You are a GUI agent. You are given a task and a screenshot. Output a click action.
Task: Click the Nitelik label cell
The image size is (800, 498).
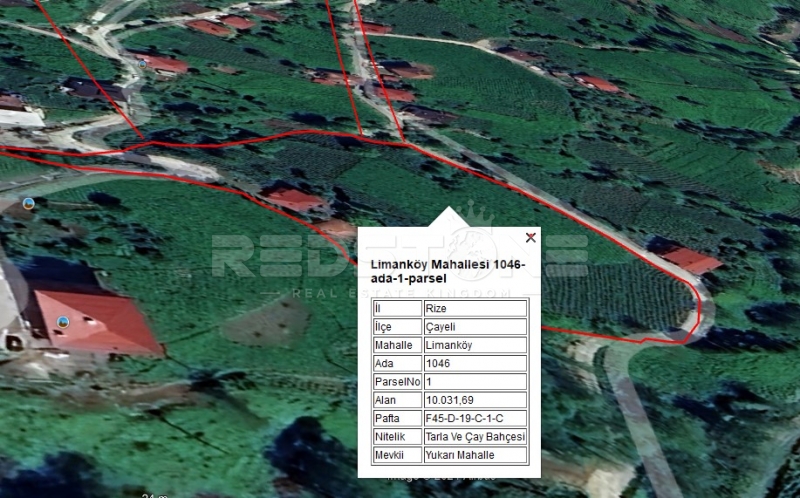click(395, 437)
